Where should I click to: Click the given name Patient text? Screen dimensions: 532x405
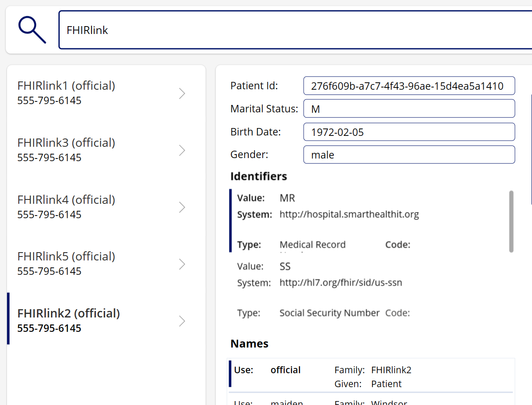(x=386, y=384)
